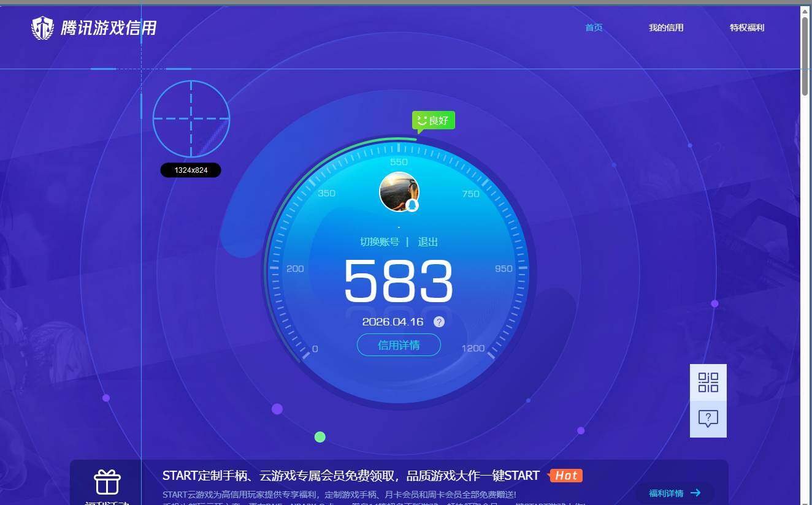
Task: Open the help chat bubble widget
Action: [708, 419]
